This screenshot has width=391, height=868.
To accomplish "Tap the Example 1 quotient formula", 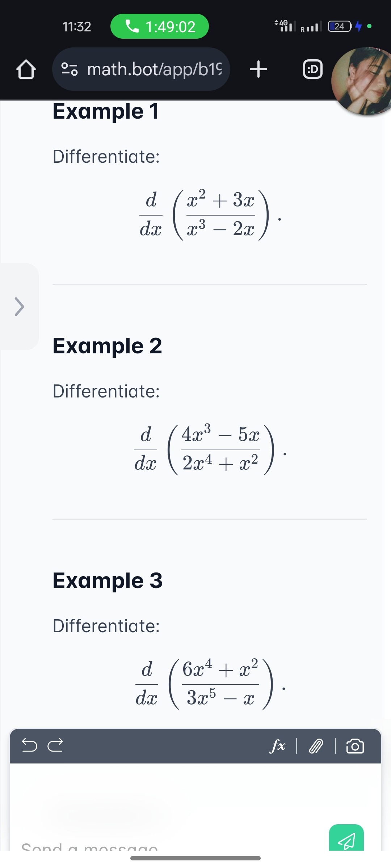I will (210, 215).
